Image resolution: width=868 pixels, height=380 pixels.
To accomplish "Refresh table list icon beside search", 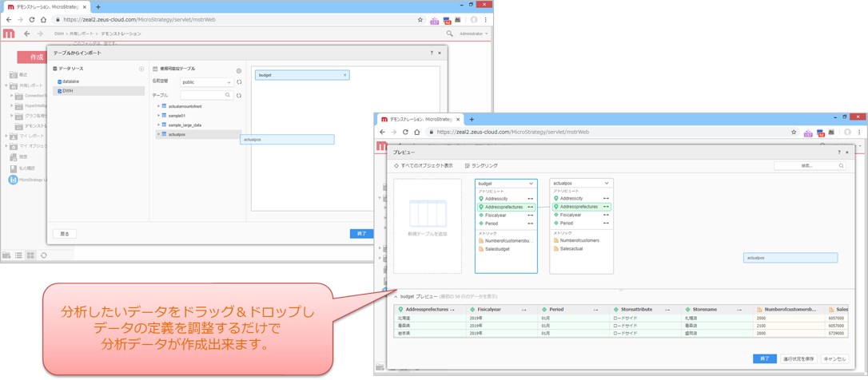I will 239,95.
